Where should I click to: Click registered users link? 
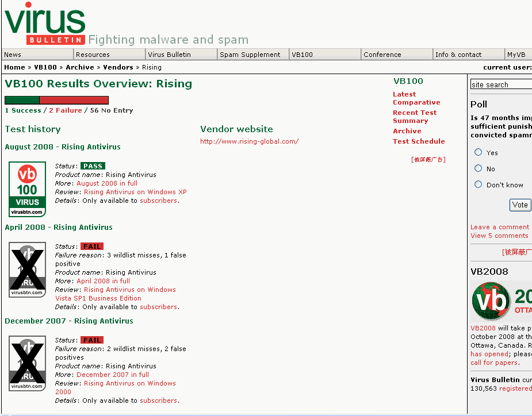(x=515, y=388)
